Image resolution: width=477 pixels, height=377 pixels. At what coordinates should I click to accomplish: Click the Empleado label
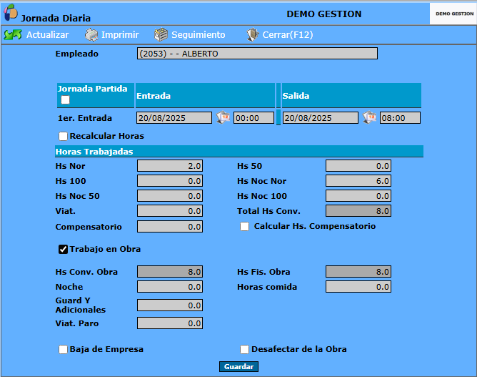coord(77,54)
